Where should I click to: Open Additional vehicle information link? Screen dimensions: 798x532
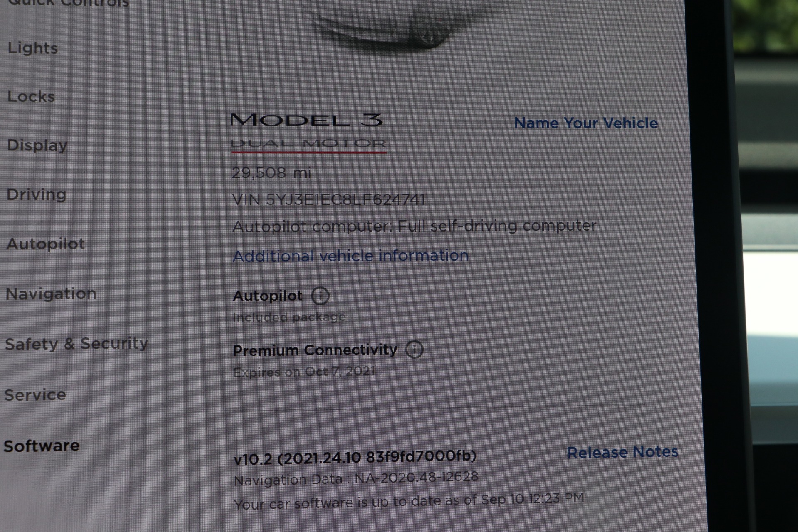coord(350,256)
